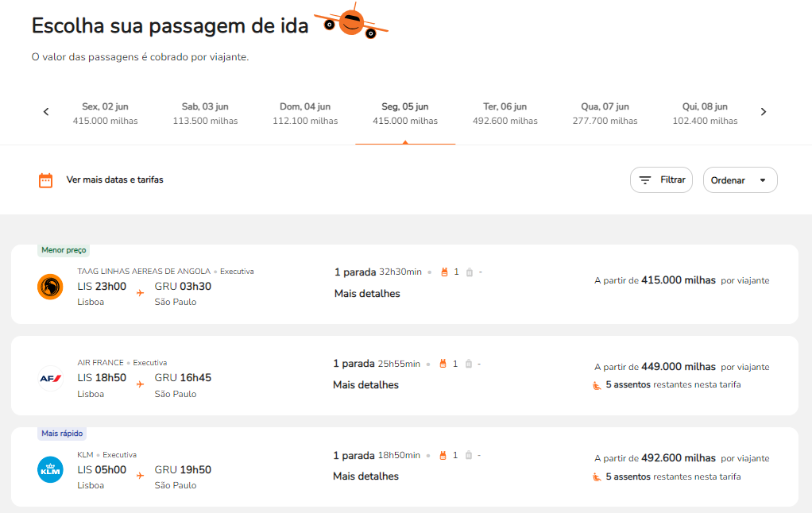Click the seat icon on Air France fare
The image size is (812, 513).
tap(597, 385)
